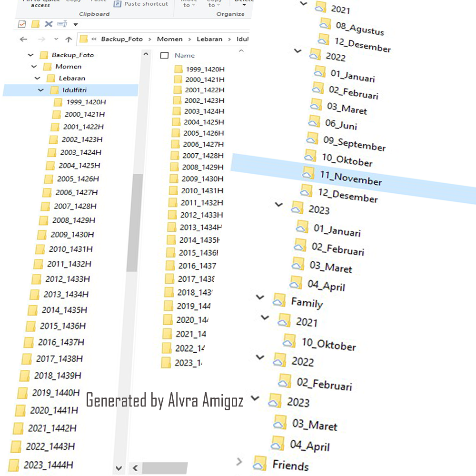Click the Up arrow to go to parent folder
Image resolution: width=476 pixels, height=476 pixels.
coord(68,39)
